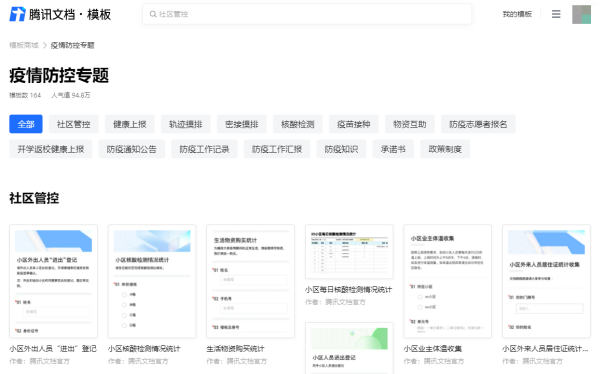Click the 人气值 94.8万 text
This screenshot has height=374, width=605.
tap(71, 95)
